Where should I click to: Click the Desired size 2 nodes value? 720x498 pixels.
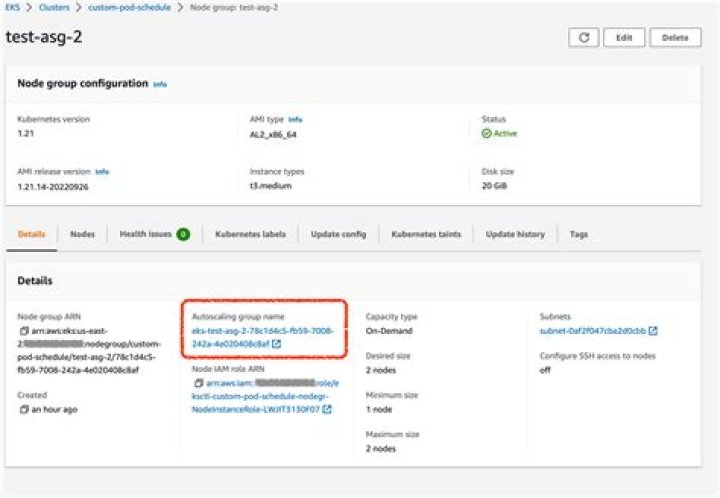point(381,370)
